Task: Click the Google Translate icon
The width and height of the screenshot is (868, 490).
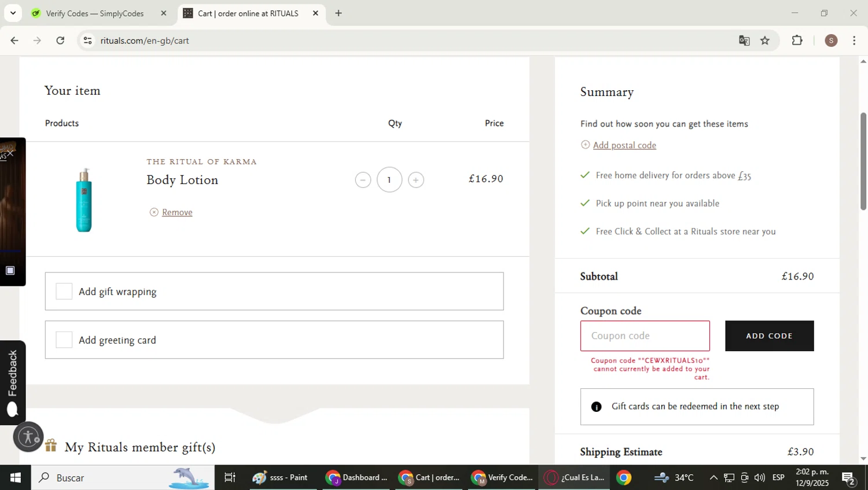Action: pos(744,40)
